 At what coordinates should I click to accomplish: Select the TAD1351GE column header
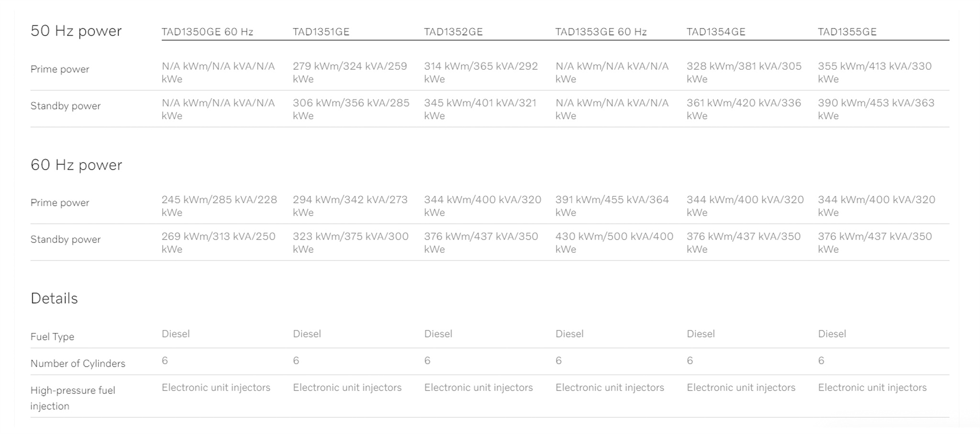tap(321, 32)
